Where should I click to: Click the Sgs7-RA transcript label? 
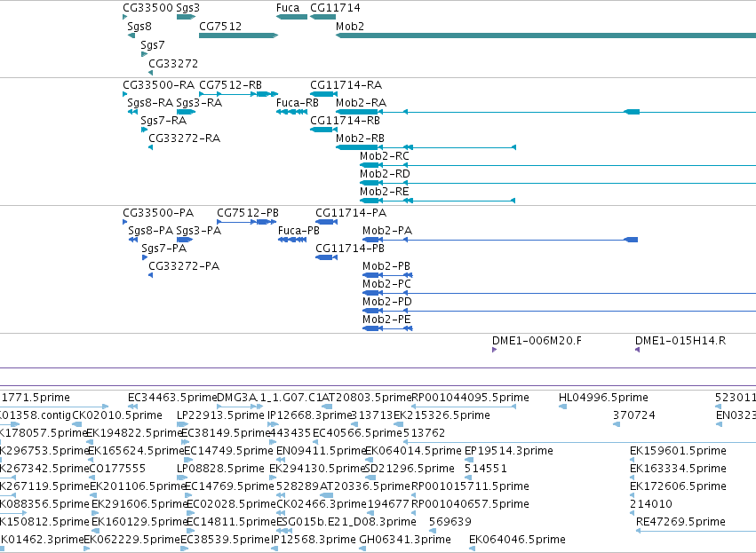pyautogui.click(x=163, y=121)
